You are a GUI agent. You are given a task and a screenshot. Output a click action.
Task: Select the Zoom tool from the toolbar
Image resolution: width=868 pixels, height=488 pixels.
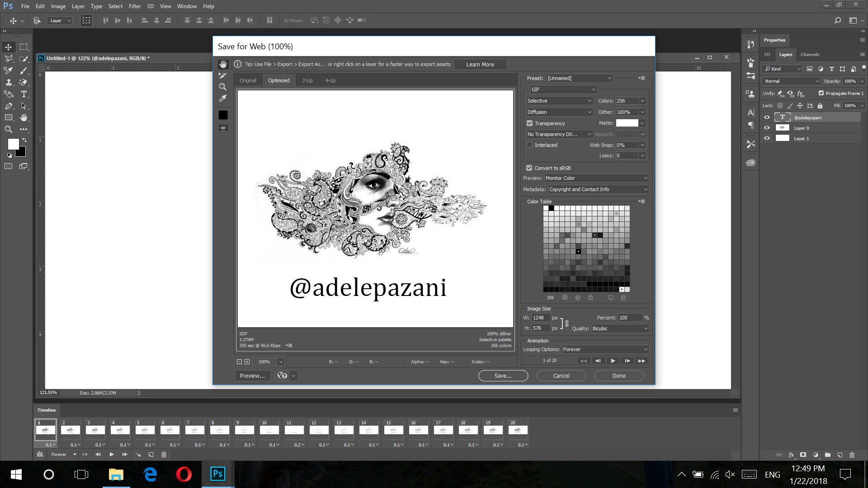tap(9, 129)
